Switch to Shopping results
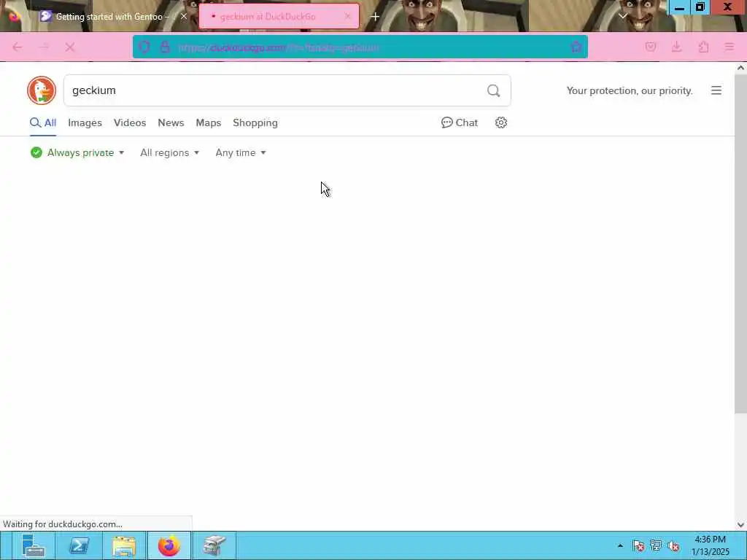 255,122
